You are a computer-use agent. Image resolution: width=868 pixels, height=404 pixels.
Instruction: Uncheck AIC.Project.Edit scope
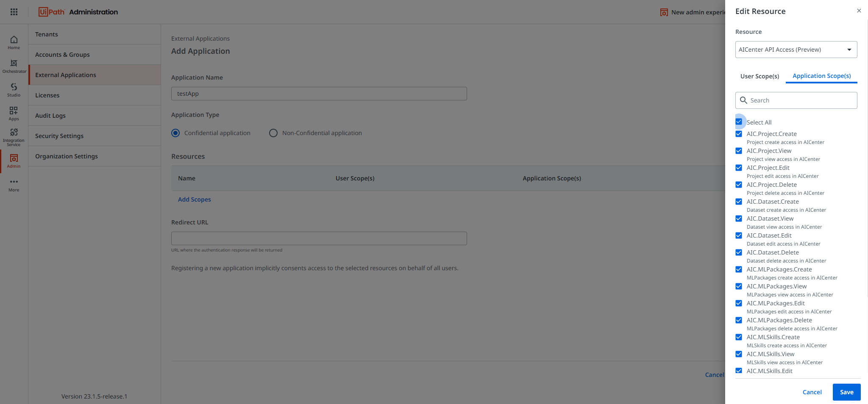[x=739, y=168]
